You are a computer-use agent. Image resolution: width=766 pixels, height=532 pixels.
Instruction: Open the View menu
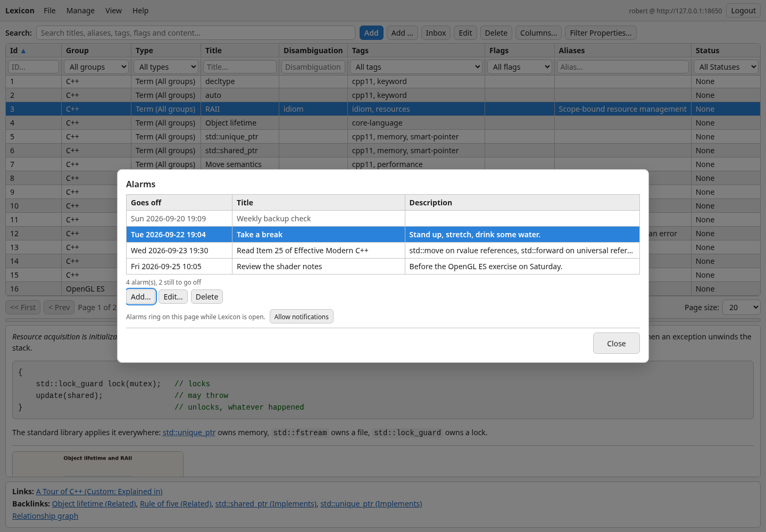point(113,11)
